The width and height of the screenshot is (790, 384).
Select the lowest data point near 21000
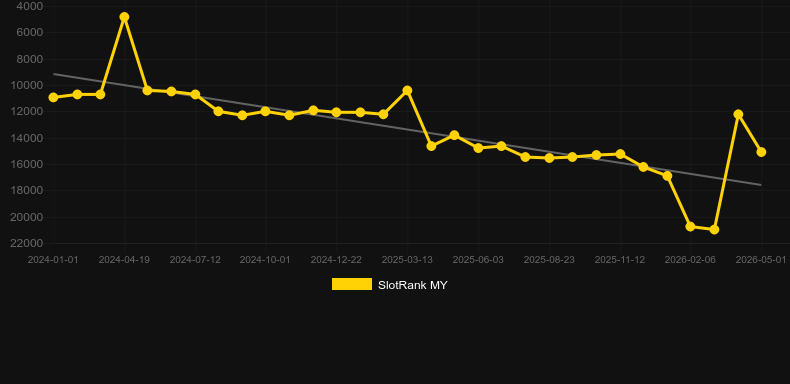(714, 229)
